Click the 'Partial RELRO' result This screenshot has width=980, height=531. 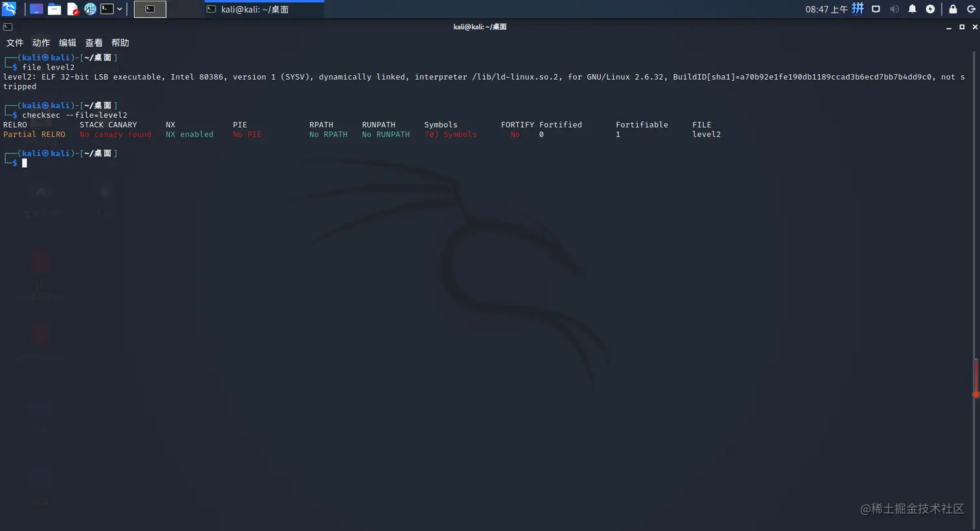pos(34,135)
